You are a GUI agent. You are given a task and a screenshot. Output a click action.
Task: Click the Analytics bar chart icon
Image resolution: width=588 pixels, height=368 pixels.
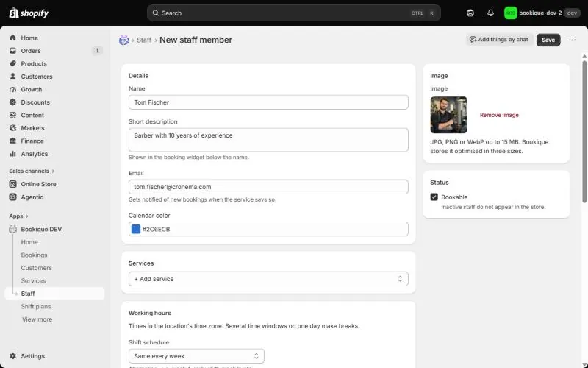13,154
